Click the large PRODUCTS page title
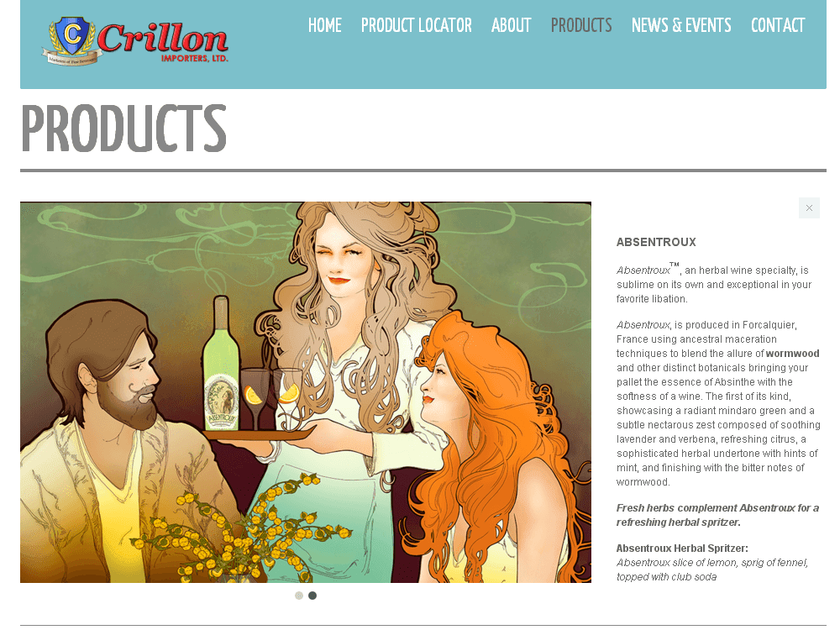 (x=123, y=129)
